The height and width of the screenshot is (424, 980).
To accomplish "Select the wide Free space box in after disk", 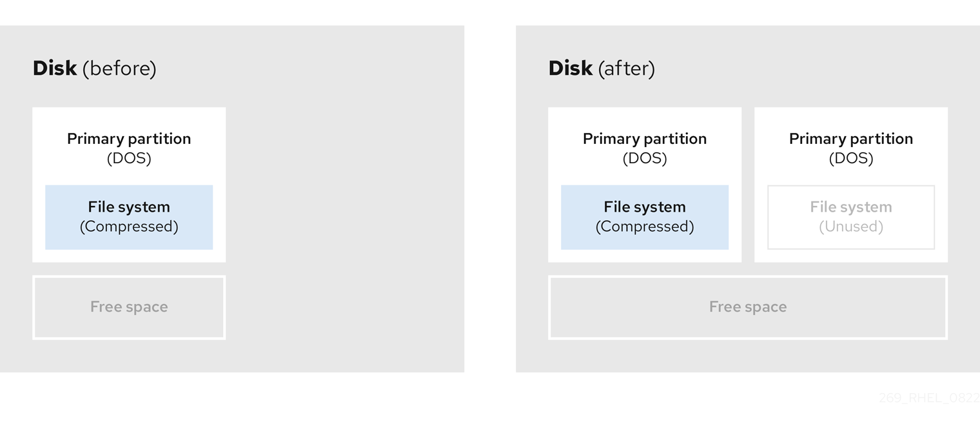I will [748, 307].
